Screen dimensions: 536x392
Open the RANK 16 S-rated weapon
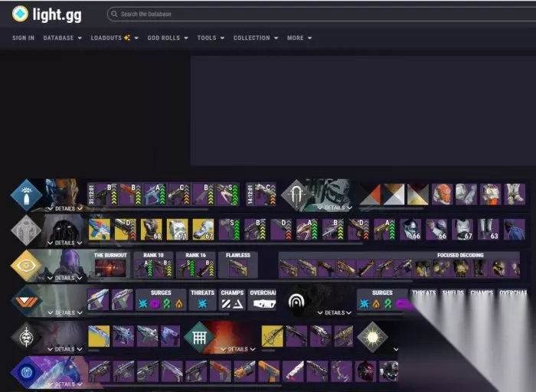click(186, 268)
